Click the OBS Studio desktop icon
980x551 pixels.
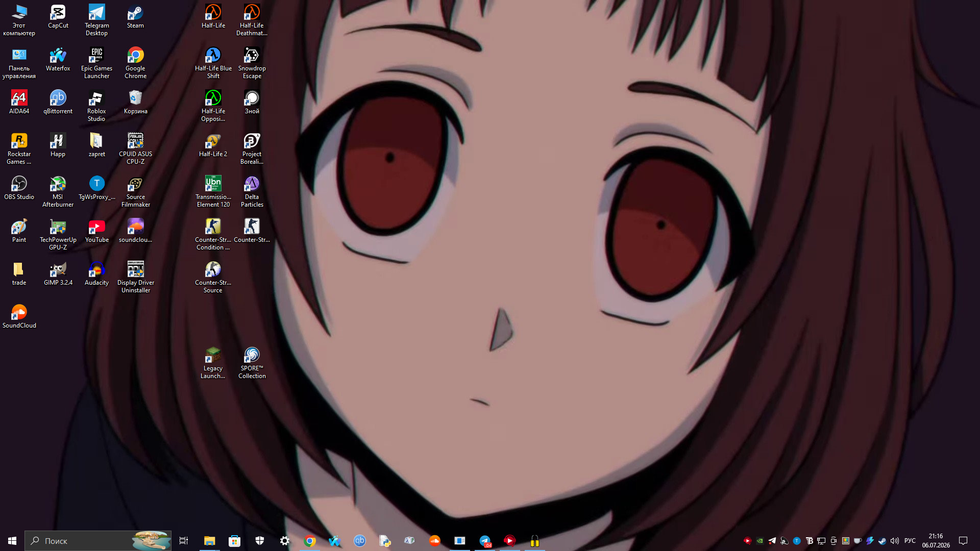click(x=19, y=188)
